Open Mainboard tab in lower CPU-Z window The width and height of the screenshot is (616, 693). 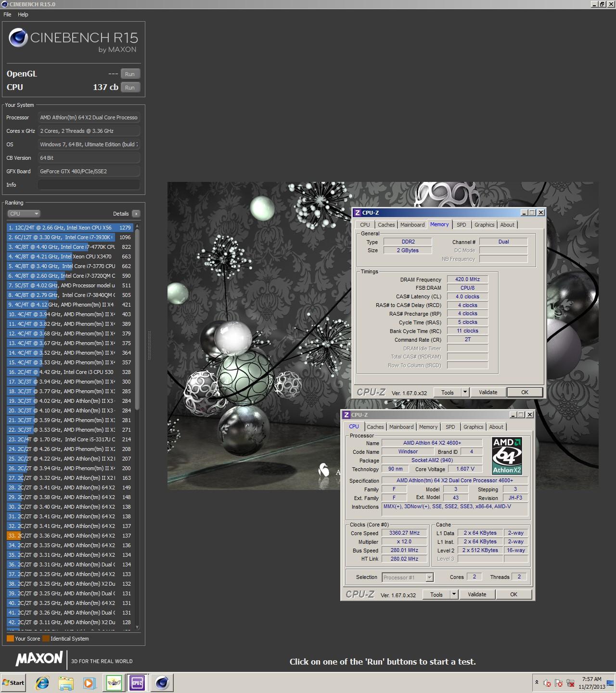click(401, 427)
